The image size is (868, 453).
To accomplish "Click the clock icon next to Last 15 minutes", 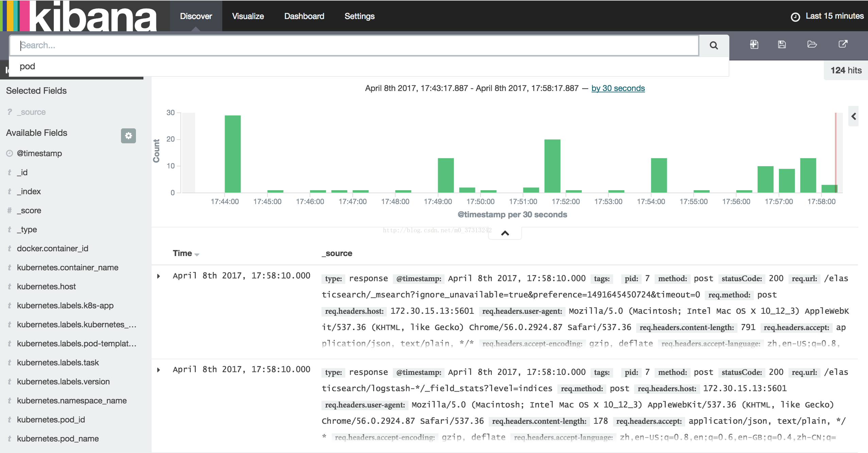I will [x=796, y=17].
